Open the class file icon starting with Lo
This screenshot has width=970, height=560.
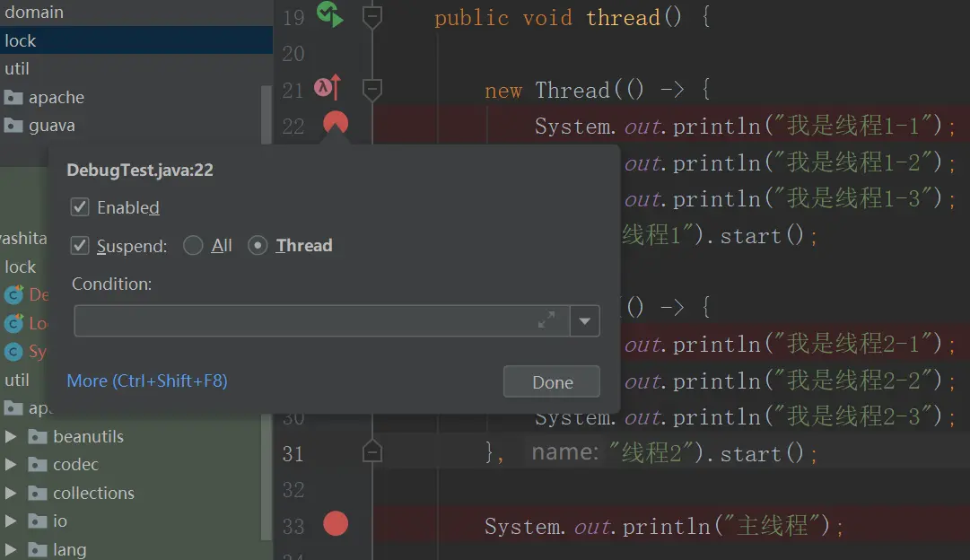pyautogui.click(x=13, y=323)
